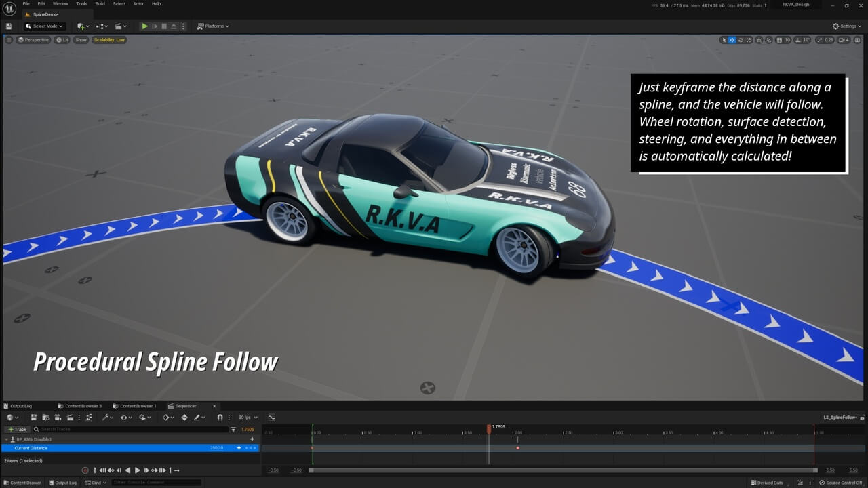
Task: Open the Build menu
Action: point(100,4)
